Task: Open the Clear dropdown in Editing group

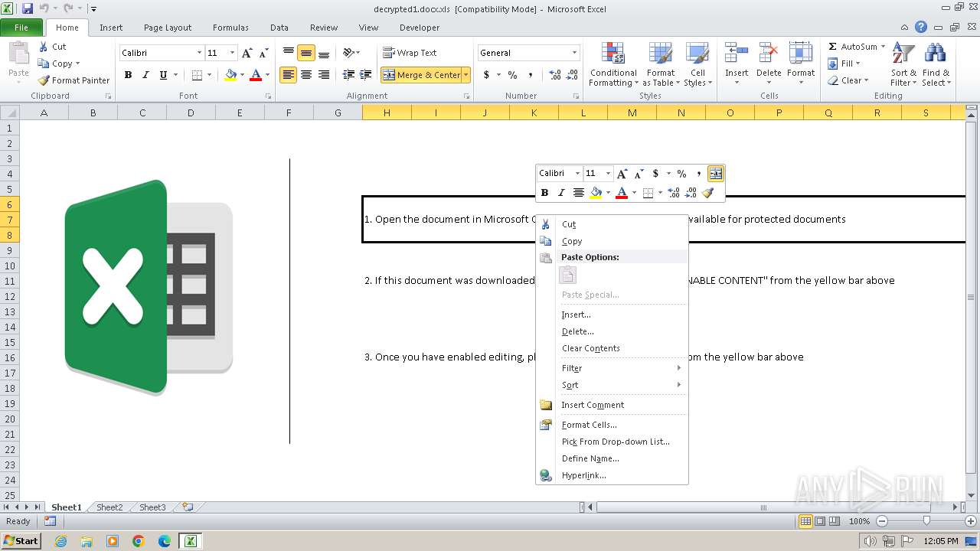Action: 848,80
